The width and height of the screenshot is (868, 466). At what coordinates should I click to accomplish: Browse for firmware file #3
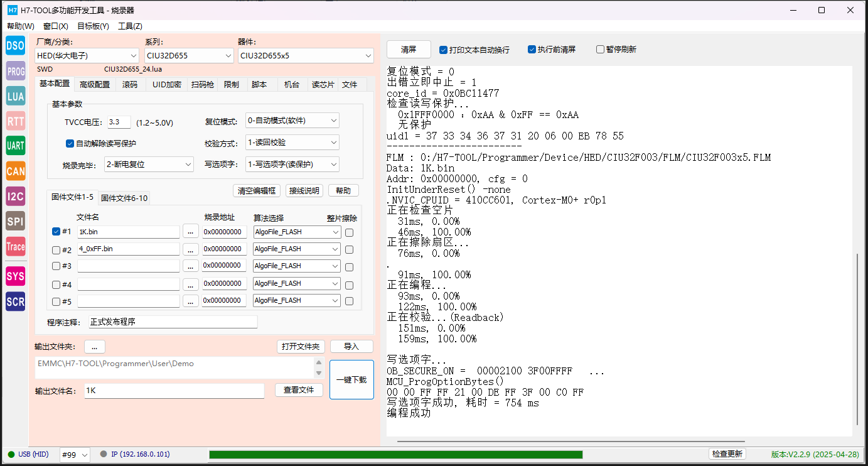pos(190,266)
